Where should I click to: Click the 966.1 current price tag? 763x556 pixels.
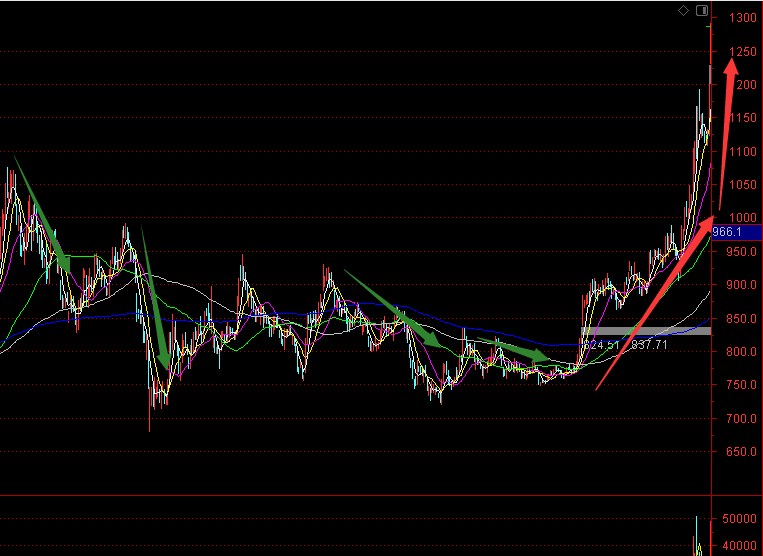click(x=737, y=232)
